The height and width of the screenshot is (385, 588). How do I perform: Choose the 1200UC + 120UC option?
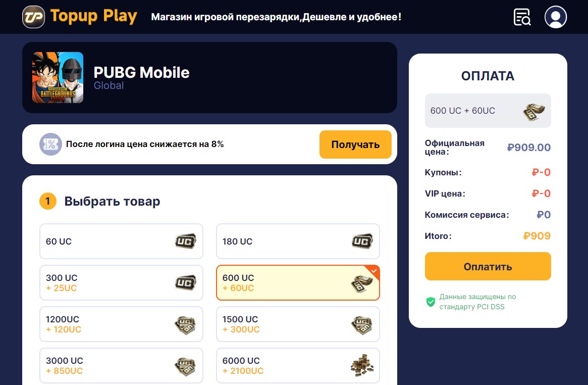tap(121, 324)
